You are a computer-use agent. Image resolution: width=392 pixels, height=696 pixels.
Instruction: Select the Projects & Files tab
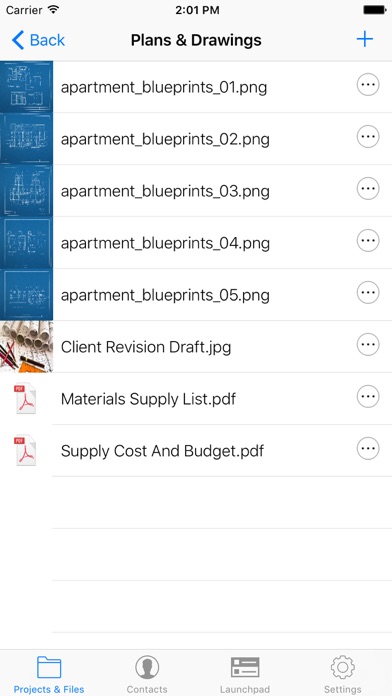click(49, 674)
